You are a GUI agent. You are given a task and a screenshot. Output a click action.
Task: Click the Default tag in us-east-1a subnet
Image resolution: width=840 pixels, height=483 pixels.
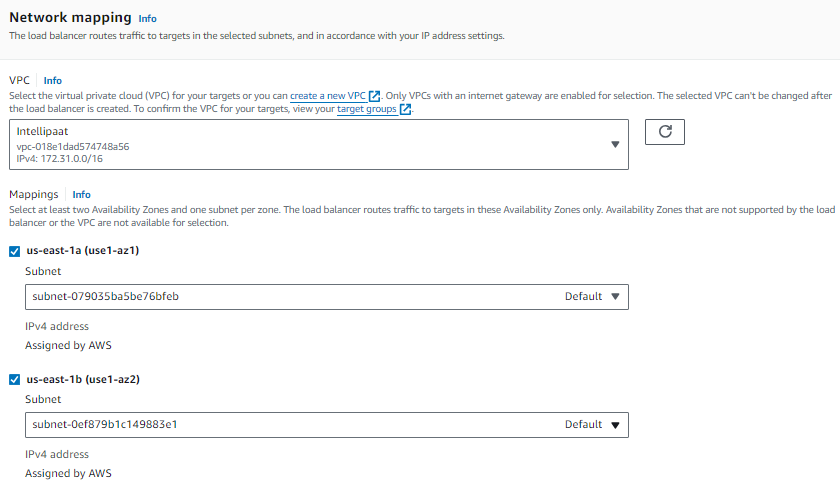pyautogui.click(x=583, y=296)
